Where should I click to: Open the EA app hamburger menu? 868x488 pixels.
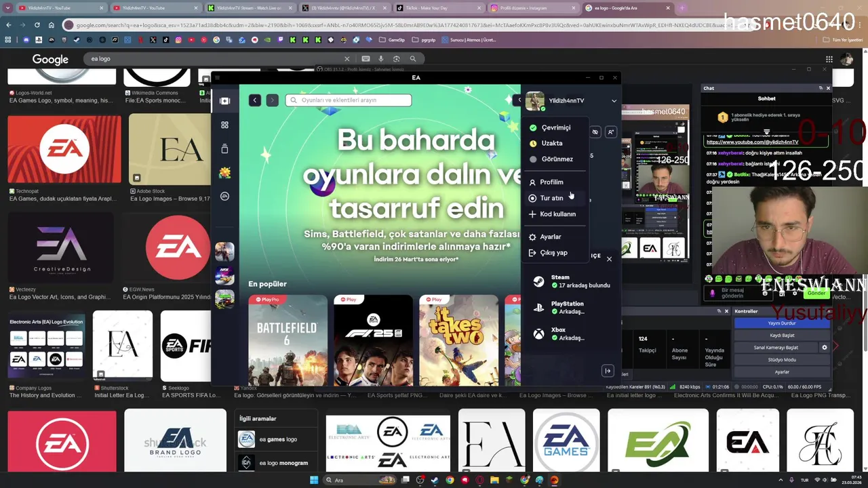tap(217, 78)
